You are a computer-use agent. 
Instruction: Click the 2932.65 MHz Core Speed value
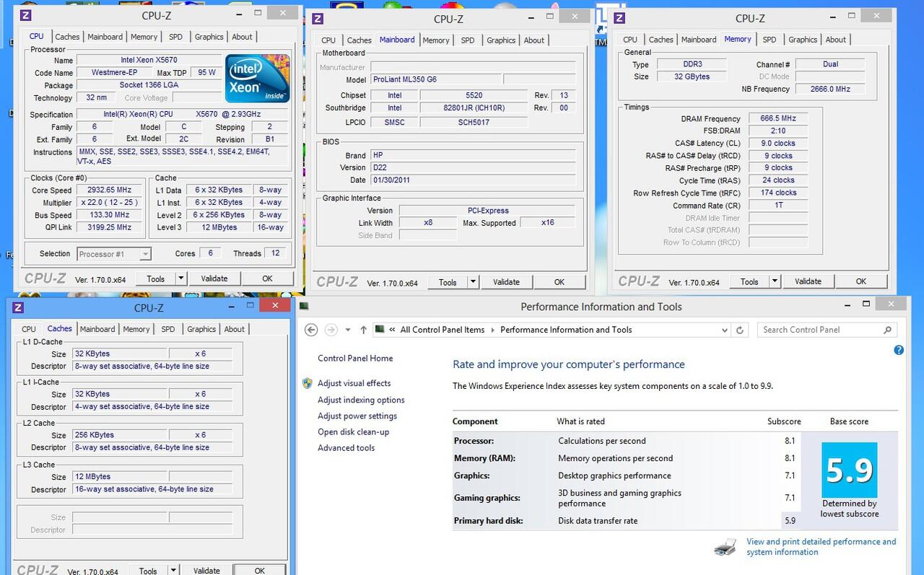[109, 190]
